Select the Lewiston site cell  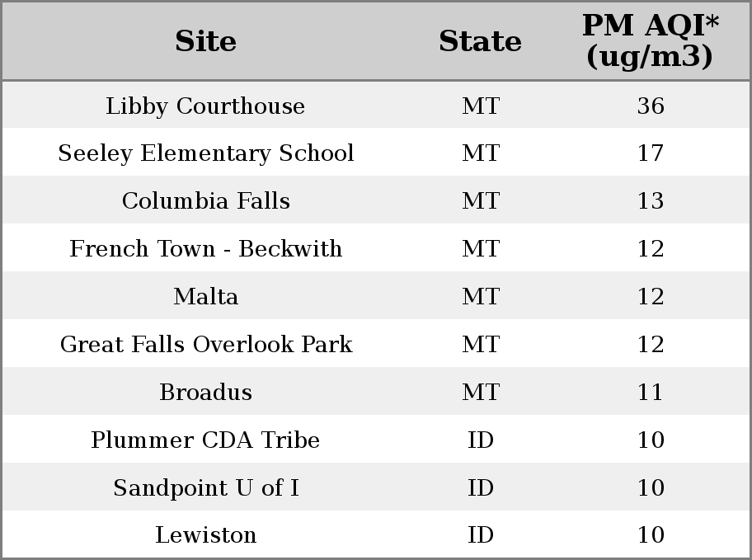(x=206, y=535)
